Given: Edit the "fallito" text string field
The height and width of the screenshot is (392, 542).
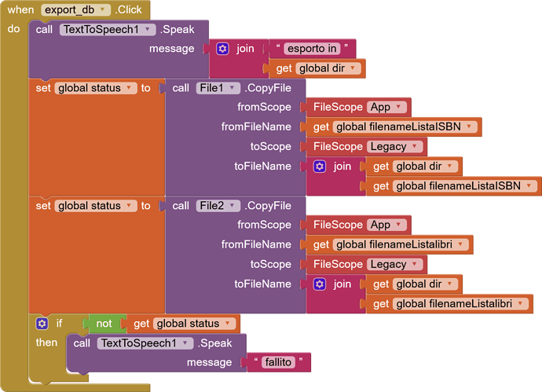Looking at the screenshot, I should 278,362.
